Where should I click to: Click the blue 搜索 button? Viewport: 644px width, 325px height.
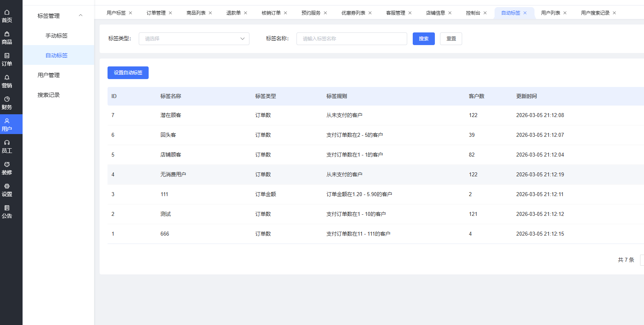423,39
